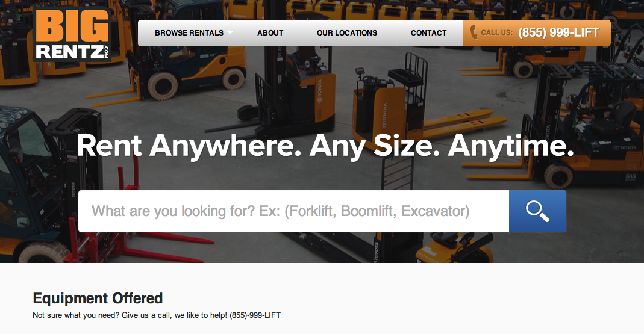Click the 'Rent Anywhere. Any Size. Anytime.' headline
The width and height of the screenshot is (644, 334).
[325, 146]
